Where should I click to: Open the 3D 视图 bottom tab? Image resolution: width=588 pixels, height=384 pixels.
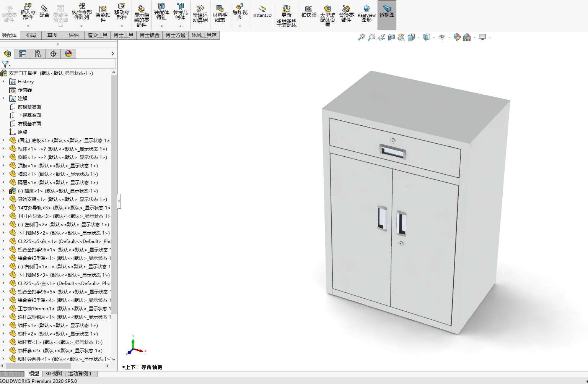tap(54, 374)
